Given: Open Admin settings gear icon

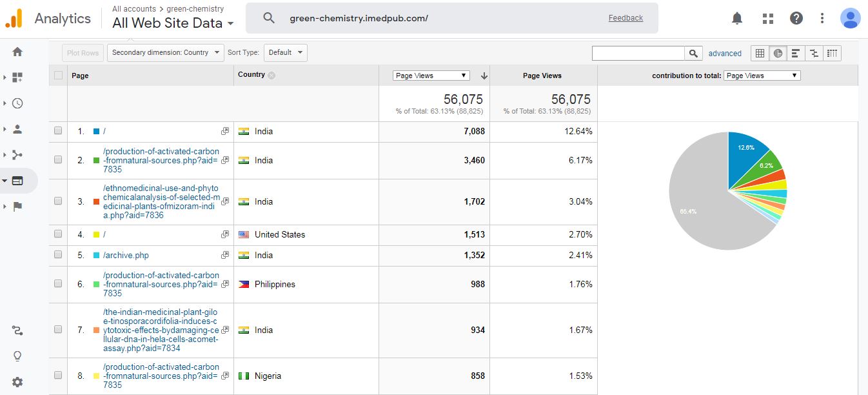Looking at the screenshot, I should (17, 382).
